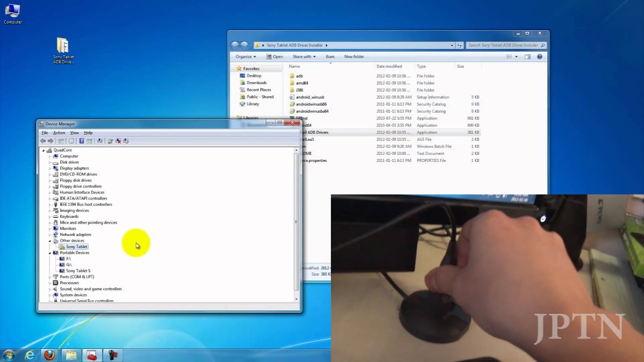Click the Keyboards category icon
This screenshot has width=644, height=362.
point(56,217)
